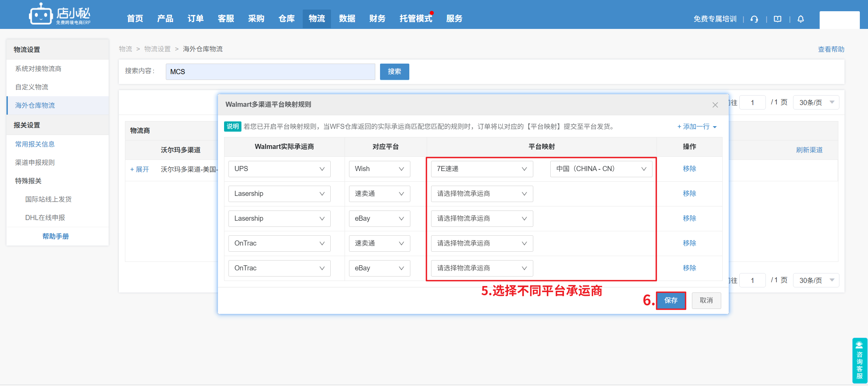Open the 咨询客服 floating chat widget
The width and height of the screenshot is (868, 386).
859,360
